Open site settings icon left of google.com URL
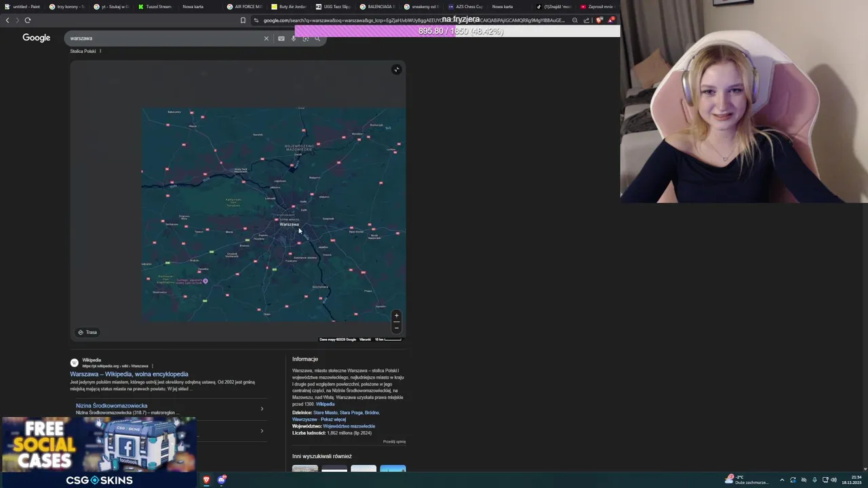Image resolution: width=868 pixels, height=488 pixels. coord(256,20)
